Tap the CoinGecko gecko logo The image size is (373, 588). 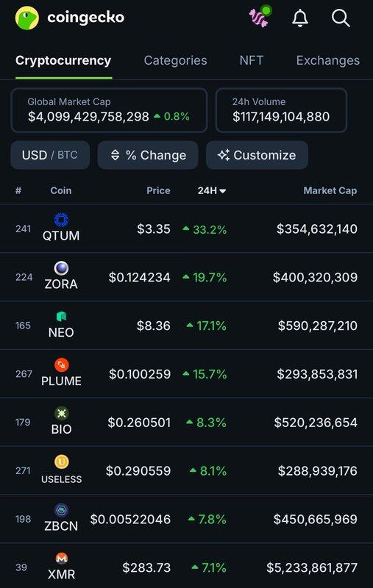(27, 18)
